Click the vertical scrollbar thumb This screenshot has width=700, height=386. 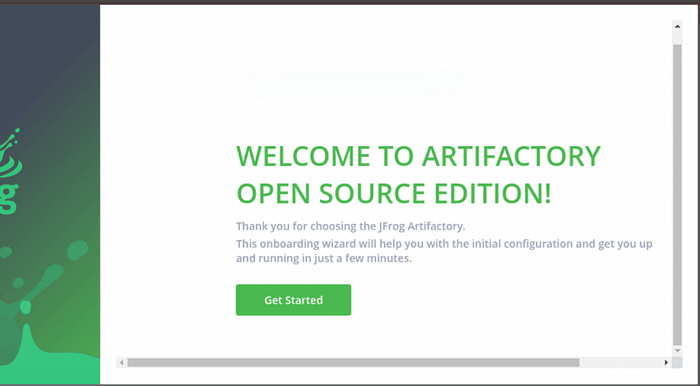(677, 194)
